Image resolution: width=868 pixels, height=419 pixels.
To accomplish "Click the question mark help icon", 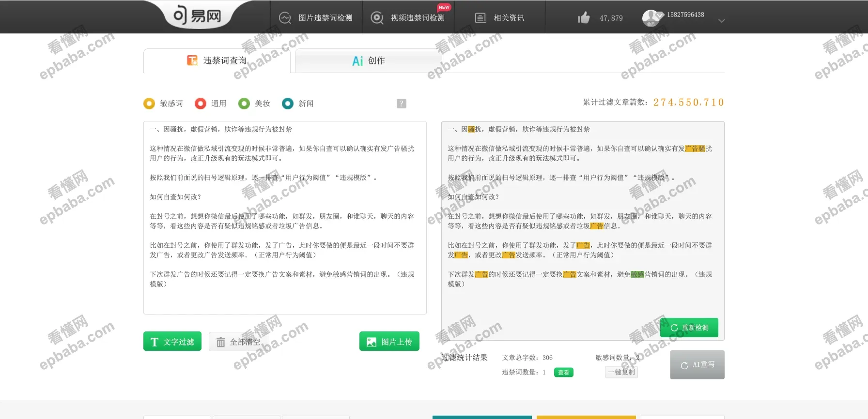I will [x=402, y=104].
